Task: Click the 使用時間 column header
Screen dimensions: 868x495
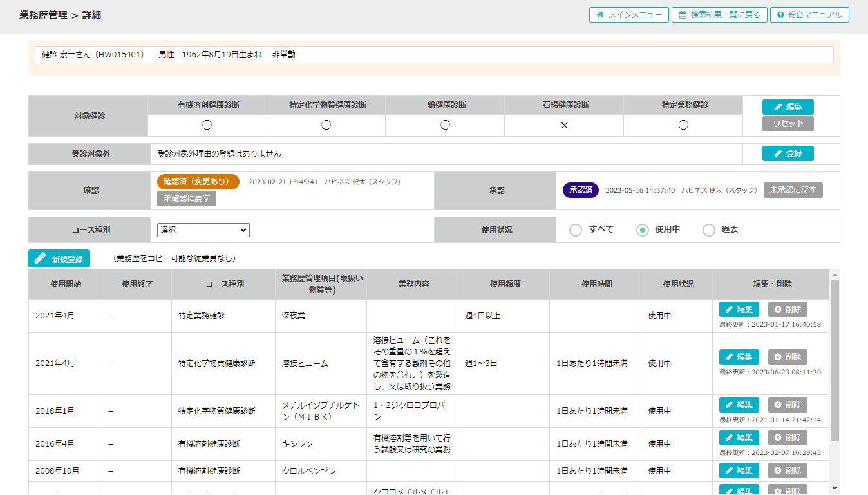Action: coord(596,284)
